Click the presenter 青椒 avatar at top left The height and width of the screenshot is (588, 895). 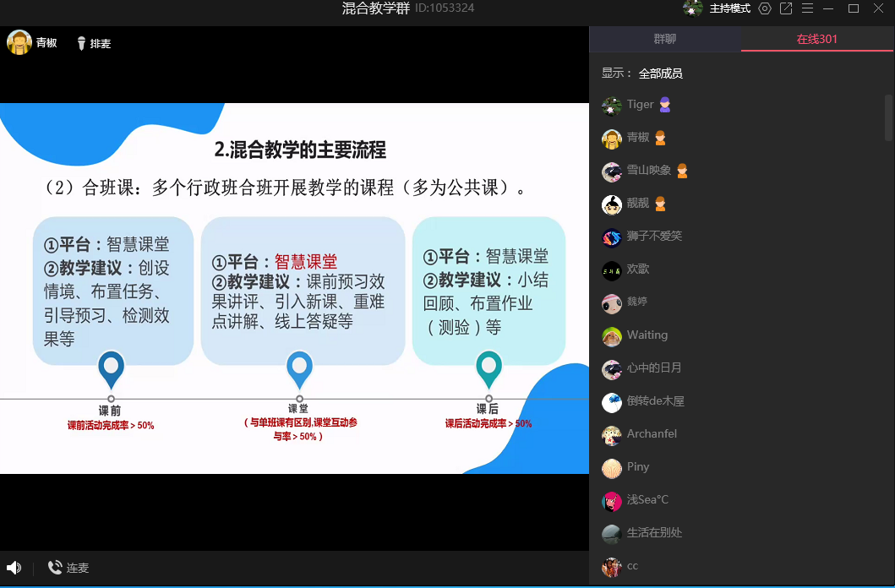point(19,42)
